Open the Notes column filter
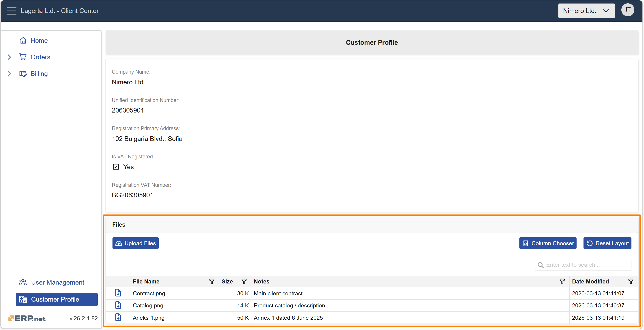This screenshot has height=330, width=644. 562,281
